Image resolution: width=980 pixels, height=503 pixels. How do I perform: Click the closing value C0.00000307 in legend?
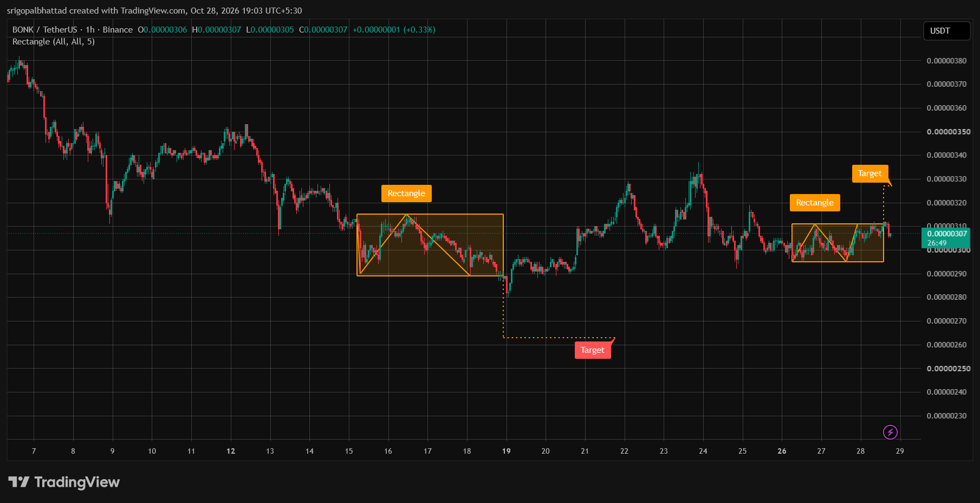(323, 30)
